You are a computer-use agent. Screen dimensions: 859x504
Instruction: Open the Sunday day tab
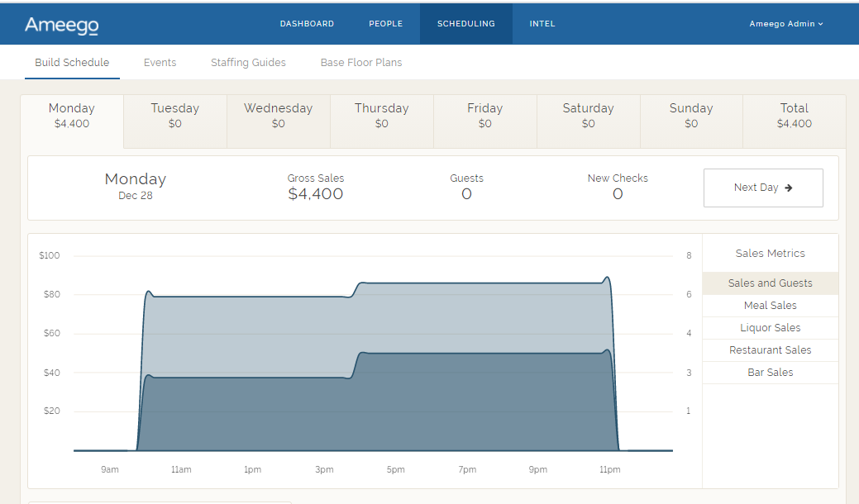pyautogui.click(x=690, y=116)
